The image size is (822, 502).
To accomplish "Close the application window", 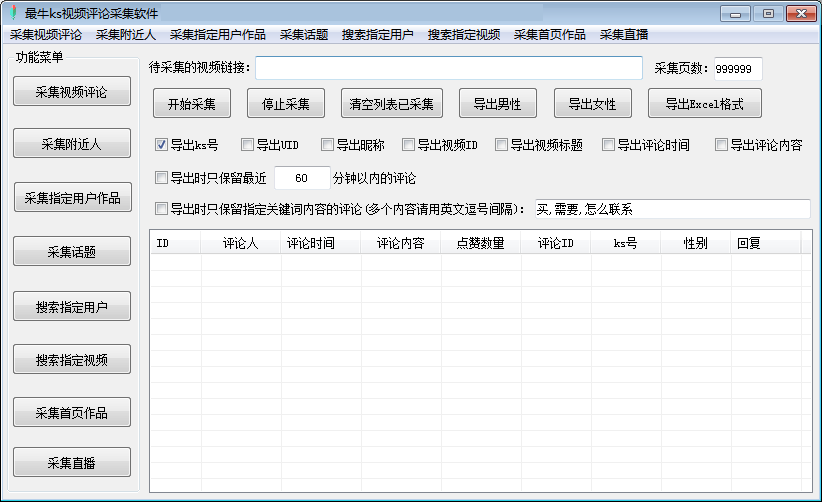I will coord(802,14).
